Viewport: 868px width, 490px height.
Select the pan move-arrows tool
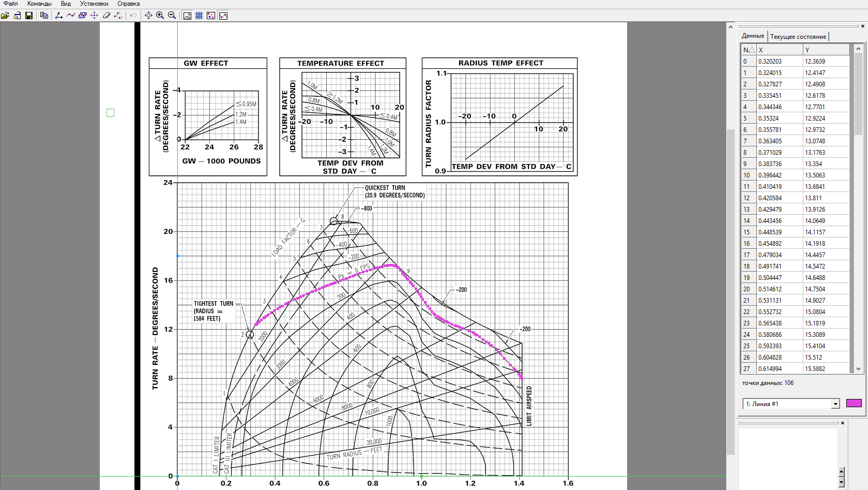tap(148, 16)
